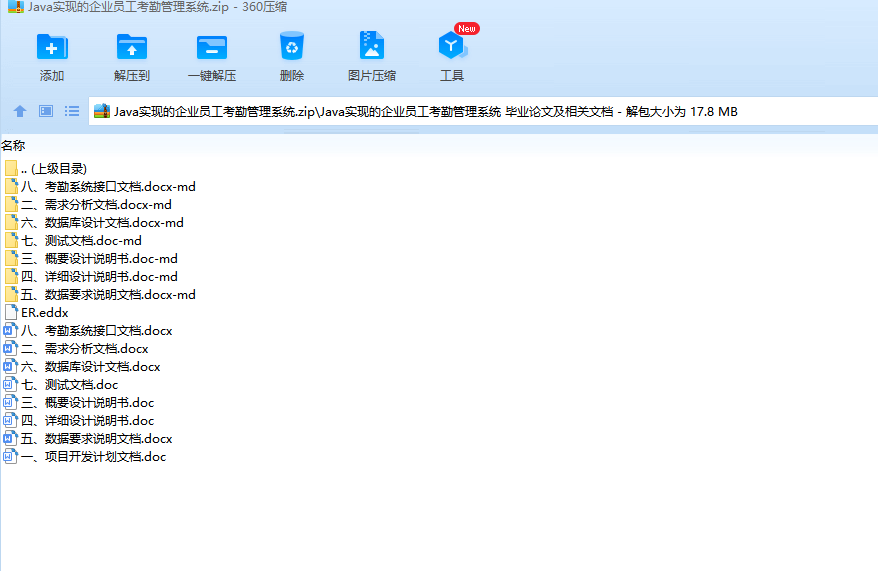
Task: Go up one level with the arrow icon
Action: 20,111
